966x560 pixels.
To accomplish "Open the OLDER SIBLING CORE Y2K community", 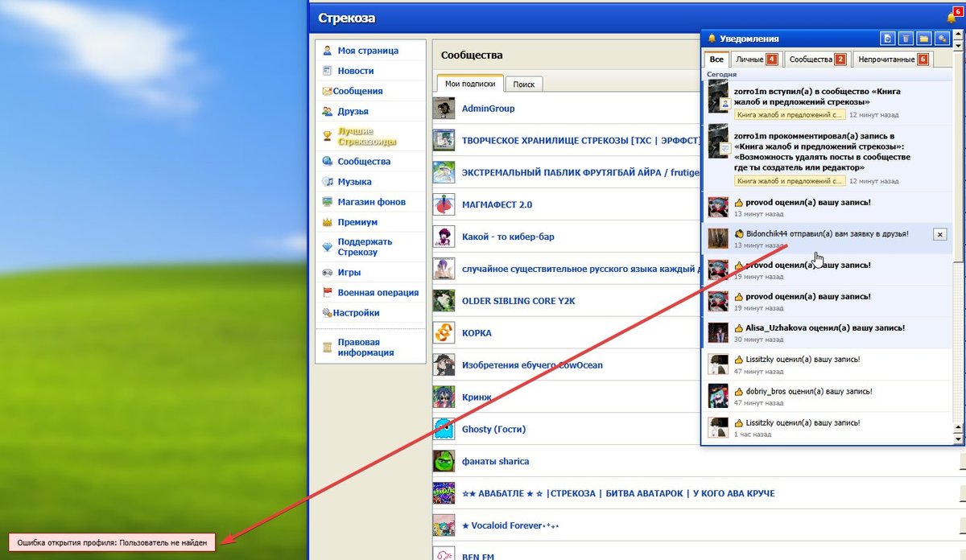I will tap(518, 301).
